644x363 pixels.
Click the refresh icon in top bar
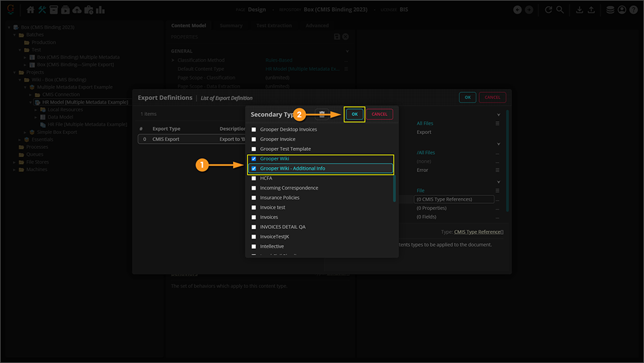(x=548, y=10)
